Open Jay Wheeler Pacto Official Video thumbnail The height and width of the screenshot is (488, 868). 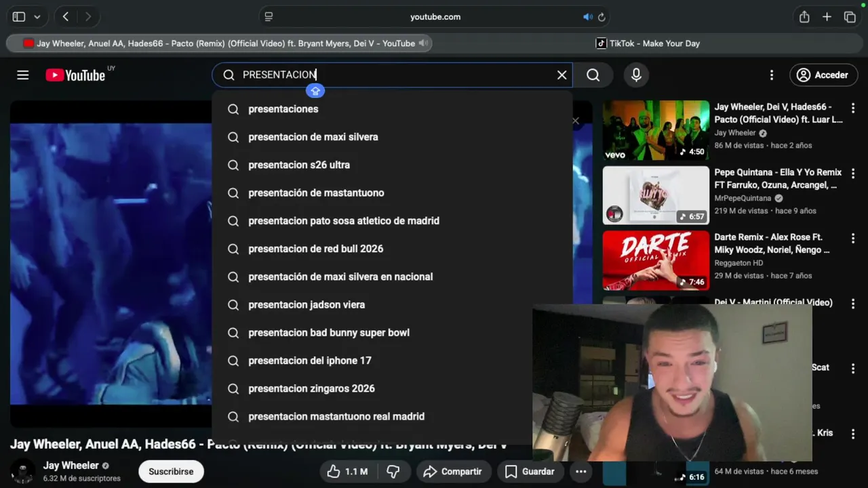(x=656, y=130)
